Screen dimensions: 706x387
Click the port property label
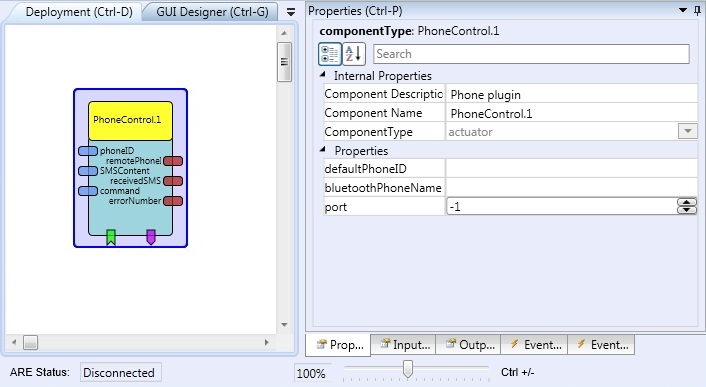[335, 207]
